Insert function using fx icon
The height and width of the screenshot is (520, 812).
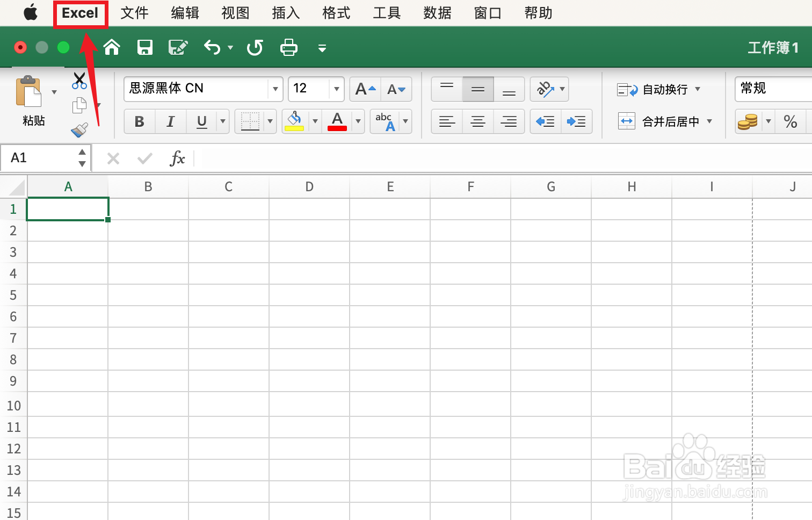pos(177,158)
